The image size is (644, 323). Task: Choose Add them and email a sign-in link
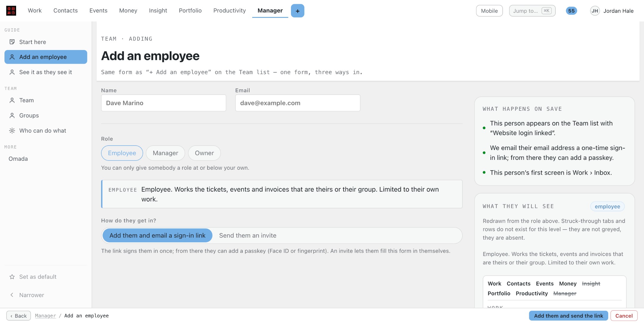(x=157, y=235)
